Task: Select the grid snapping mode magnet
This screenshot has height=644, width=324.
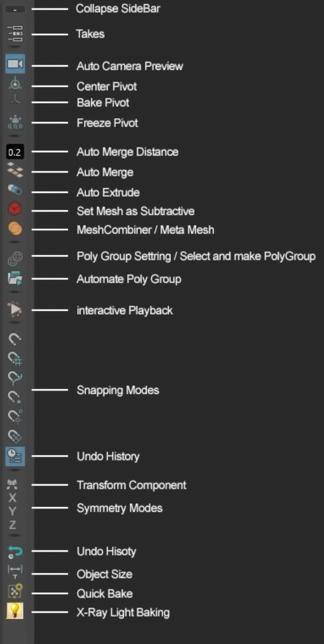Action: click(x=15, y=359)
